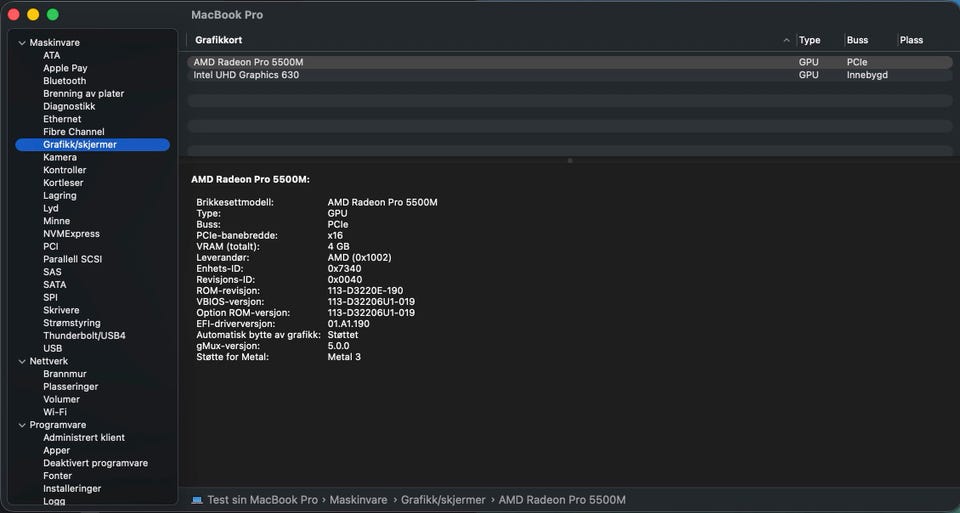Open the Diagnostikk entry
960x513 pixels.
click(x=69, y=107)
